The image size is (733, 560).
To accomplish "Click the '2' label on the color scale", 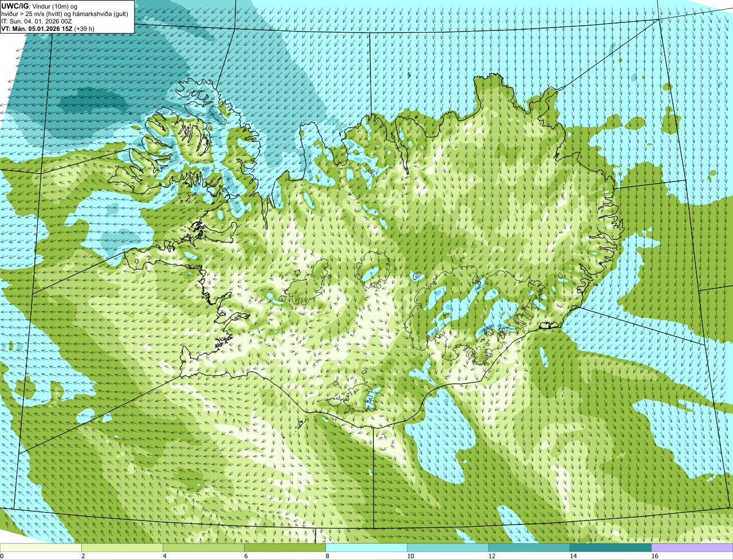I will pyautogui.click(x=83, y=556).
